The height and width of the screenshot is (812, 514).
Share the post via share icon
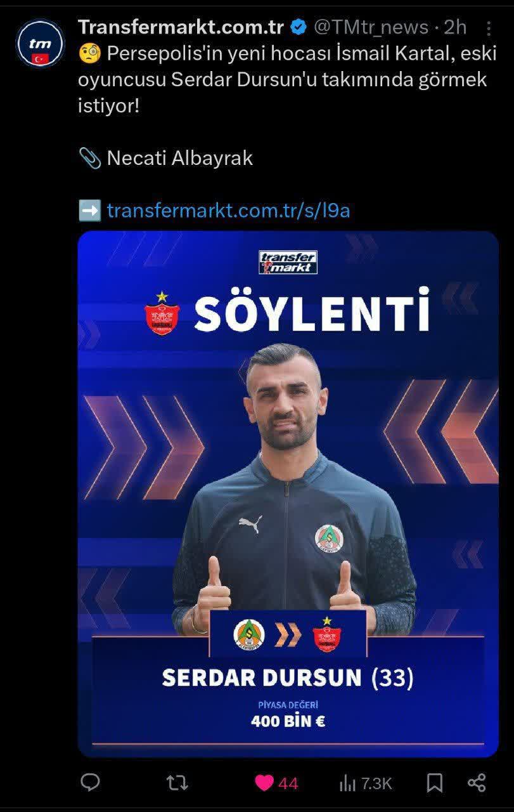pos(477,783)
